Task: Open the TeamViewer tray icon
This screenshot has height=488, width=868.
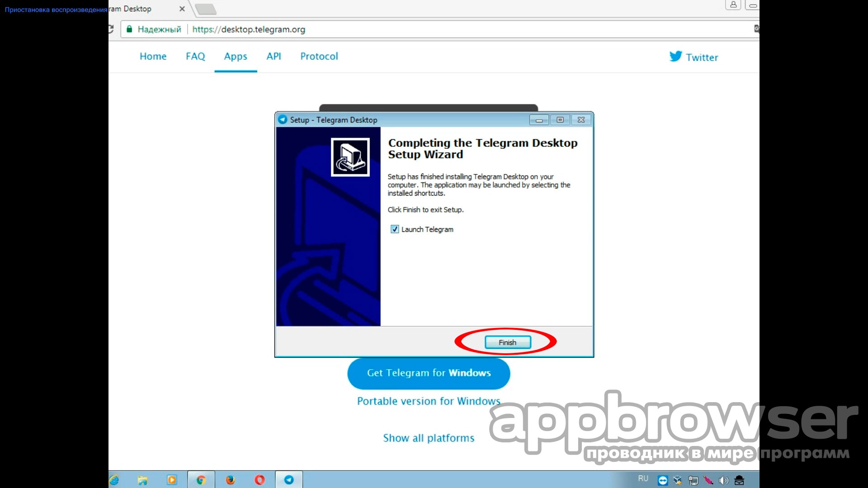Action: [663, 480]
